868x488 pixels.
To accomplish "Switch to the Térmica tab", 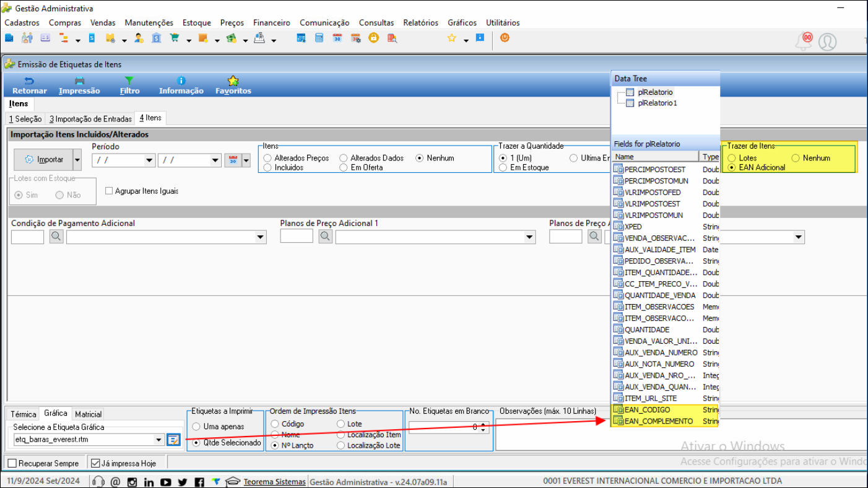I will [24, 414].
